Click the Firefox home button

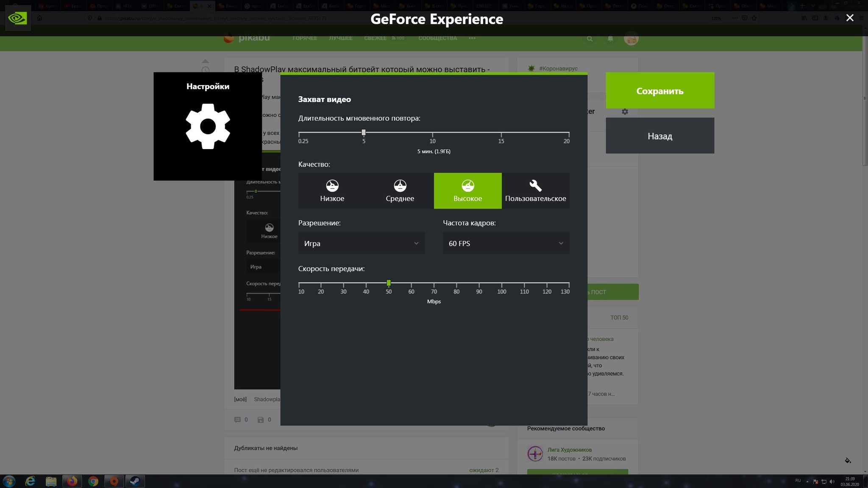coord(40,18)
